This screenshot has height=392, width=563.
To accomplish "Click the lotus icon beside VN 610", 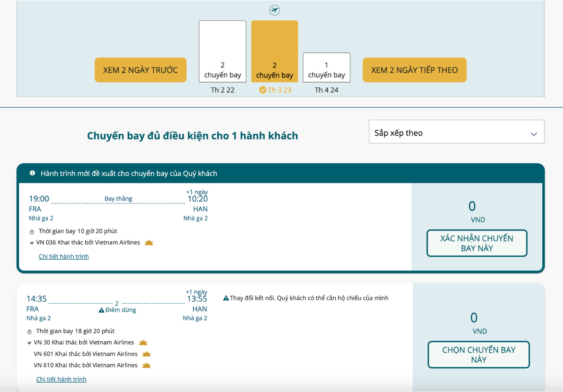I will [146, 366].
